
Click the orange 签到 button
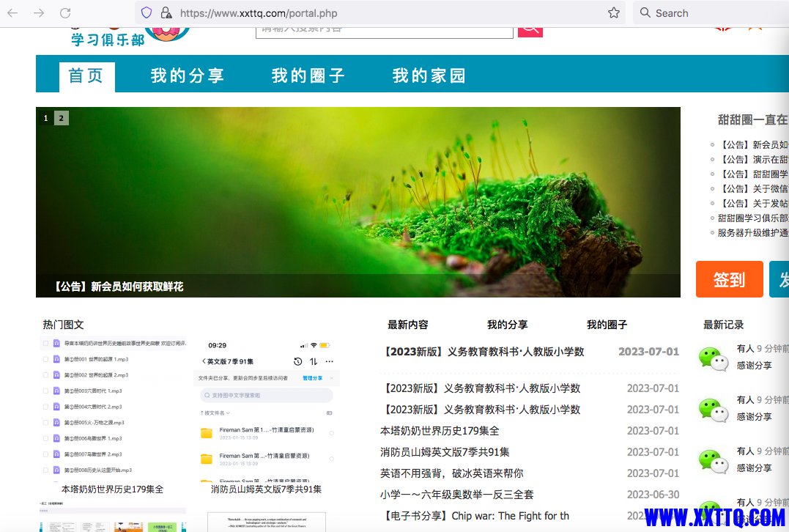730,279
